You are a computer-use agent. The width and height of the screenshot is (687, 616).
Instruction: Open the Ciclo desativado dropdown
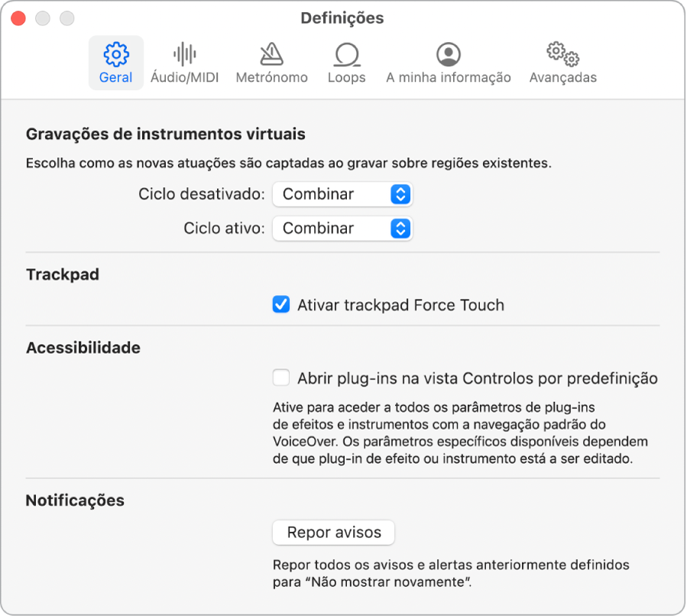click(342, 194)
